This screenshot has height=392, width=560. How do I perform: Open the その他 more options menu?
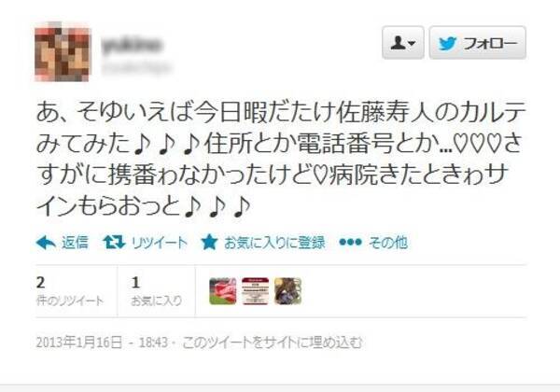[388, 243]
